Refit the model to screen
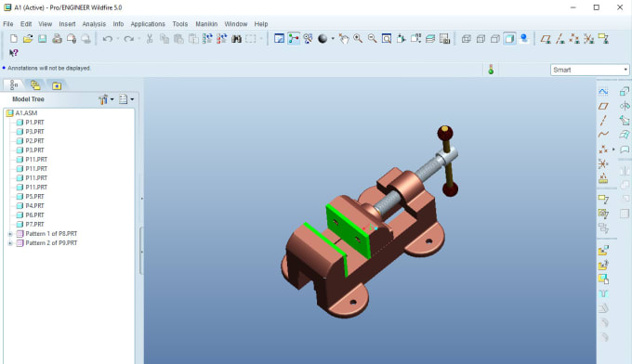Viewport: 632px width, 364px height. click(x=387, y=39)
